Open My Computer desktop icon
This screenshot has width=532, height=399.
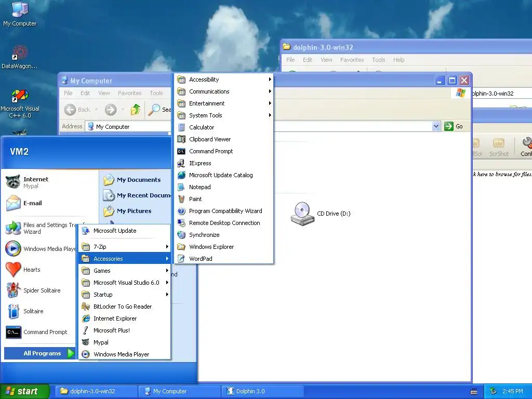[x=20, y=14]
